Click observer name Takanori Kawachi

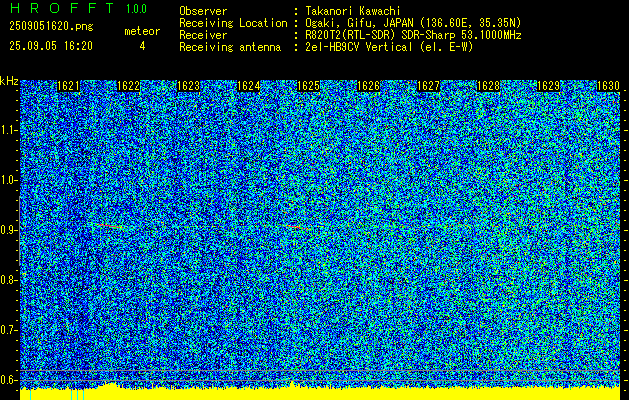coord(353,11)
